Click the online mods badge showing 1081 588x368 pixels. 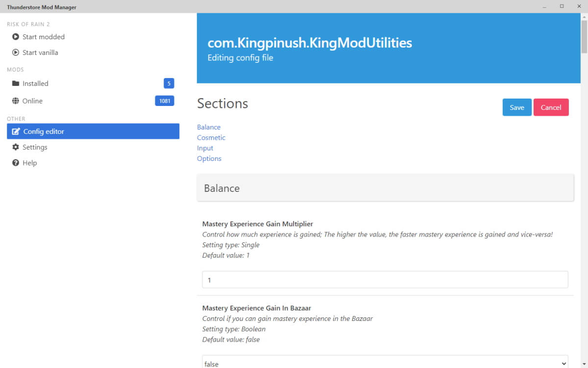coord(165,101)
